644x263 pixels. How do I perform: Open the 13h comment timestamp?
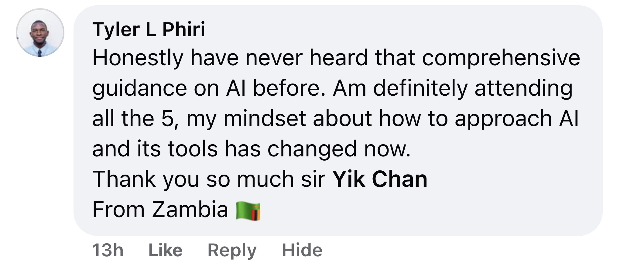click(108, 250)
